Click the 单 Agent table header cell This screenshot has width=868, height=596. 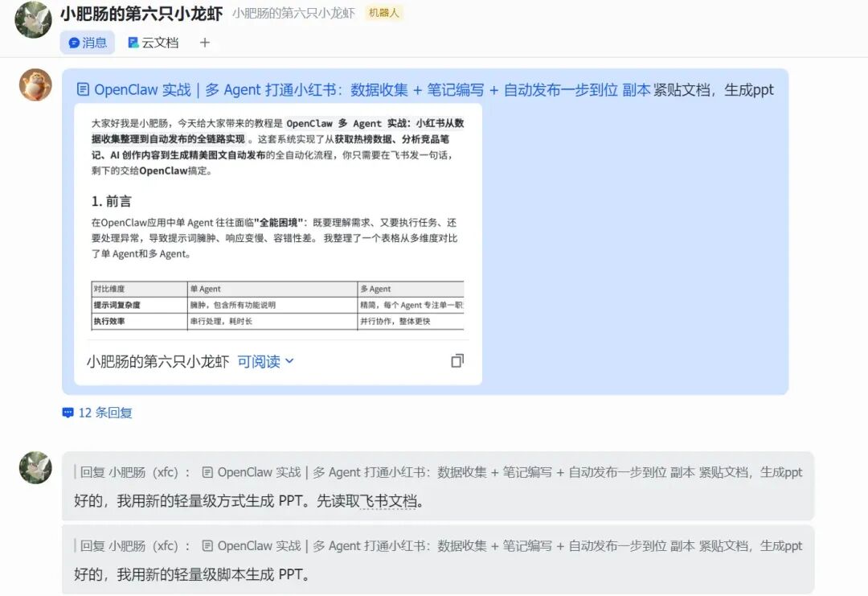coord(272,289)
